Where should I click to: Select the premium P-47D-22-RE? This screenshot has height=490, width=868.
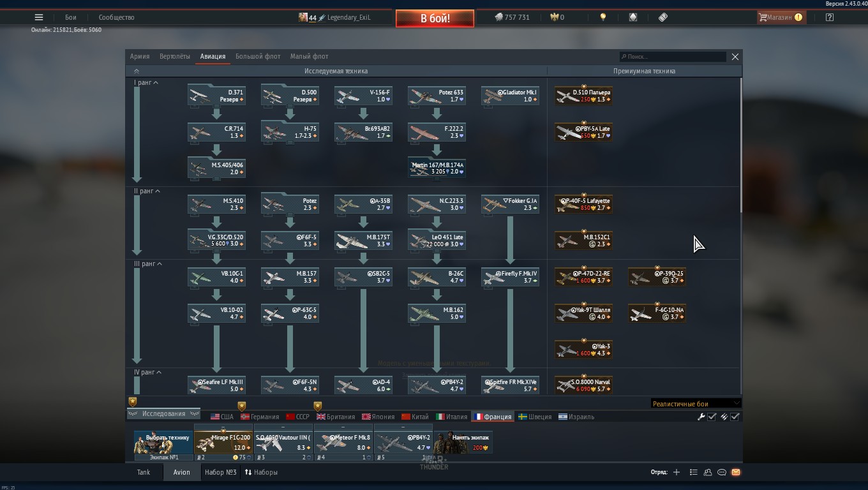pyautogui.click(x=583, y=277)
